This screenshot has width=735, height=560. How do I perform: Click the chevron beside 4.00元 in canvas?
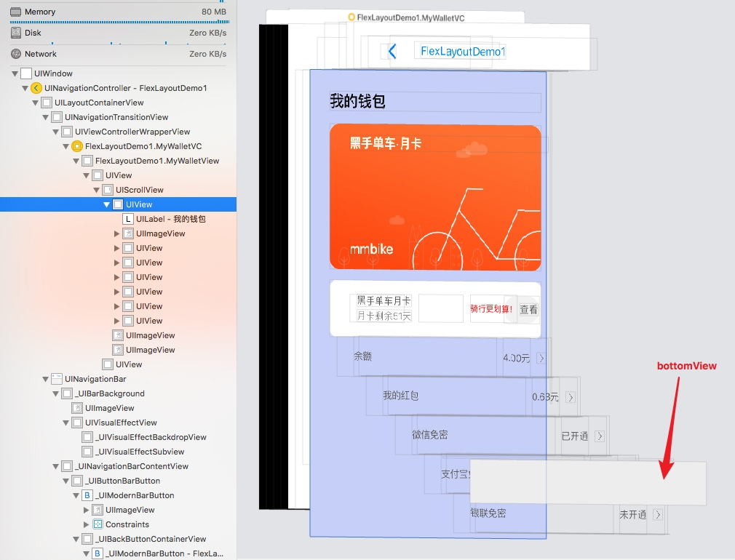541,359
